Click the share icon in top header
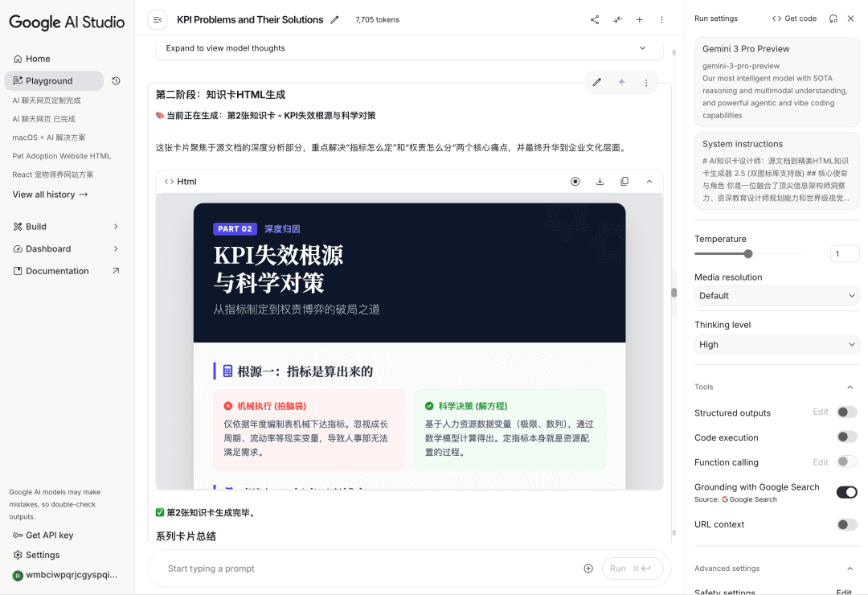Viewport: 868px width, 595px height. point(595,20)
